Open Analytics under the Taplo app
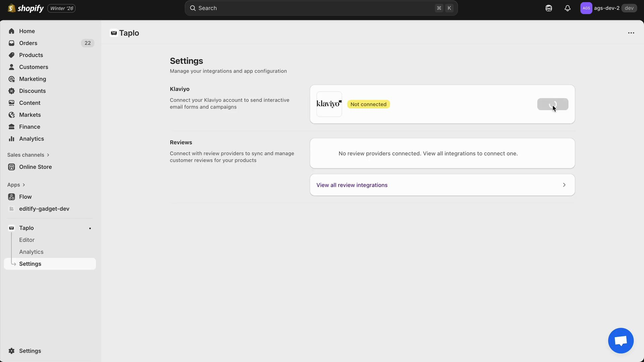Image resolution: width=644 pixels, height=362 pixels. point(31,252)
